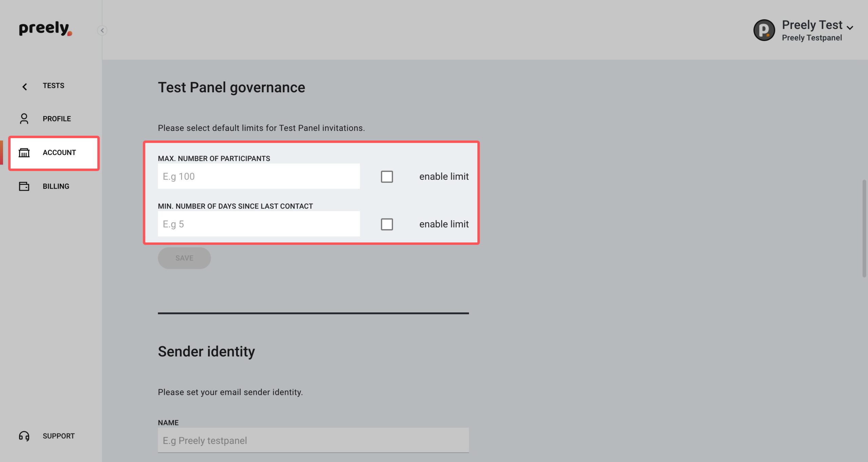Click the preely logo
The height and width of the screenshot is (462, 868).
pos(45,28)
